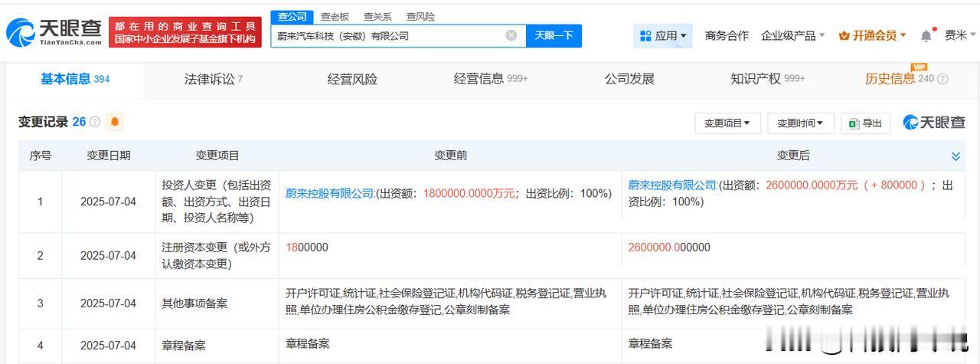Filter by 变更项目 dropdown
The image size is (980, 364).
point(727,123)
